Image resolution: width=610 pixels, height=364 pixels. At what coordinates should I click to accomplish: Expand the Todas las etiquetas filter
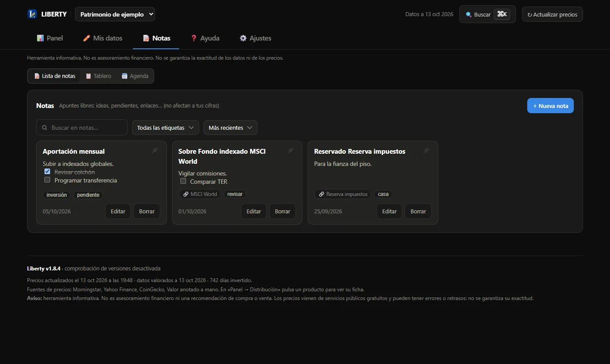[x=166, y=128]
